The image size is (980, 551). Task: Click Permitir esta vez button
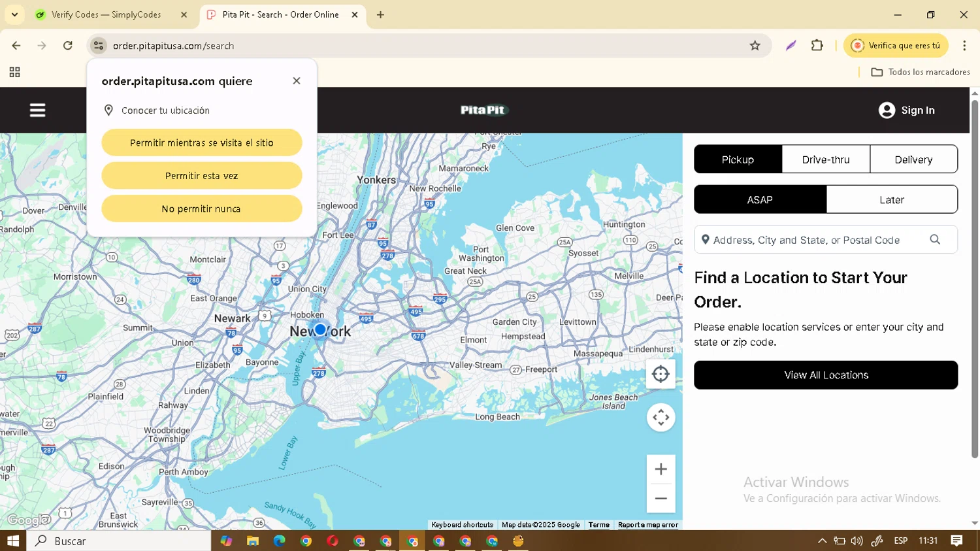point(202,176)
